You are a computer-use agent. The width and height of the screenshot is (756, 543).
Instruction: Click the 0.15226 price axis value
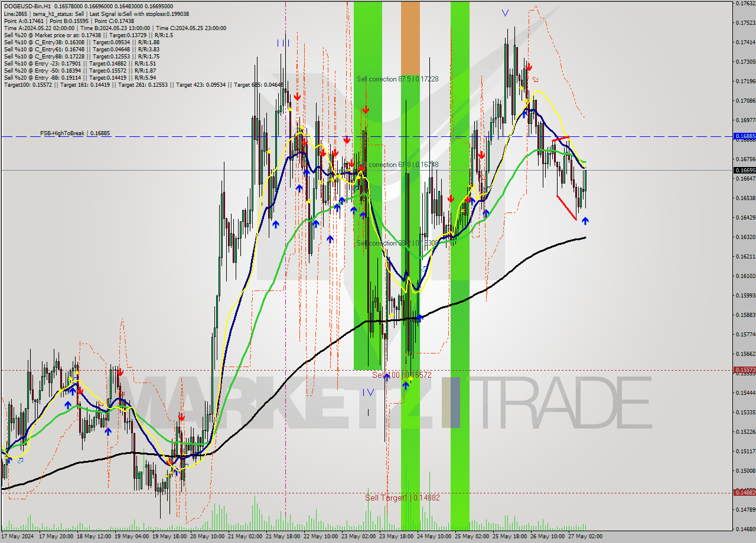point(746,431)
